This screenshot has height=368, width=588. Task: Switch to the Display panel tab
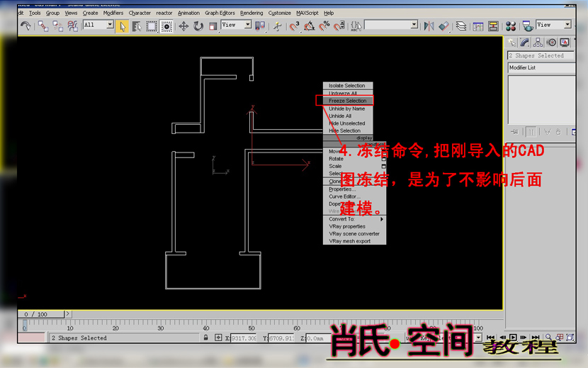click(x=565, y=43)
